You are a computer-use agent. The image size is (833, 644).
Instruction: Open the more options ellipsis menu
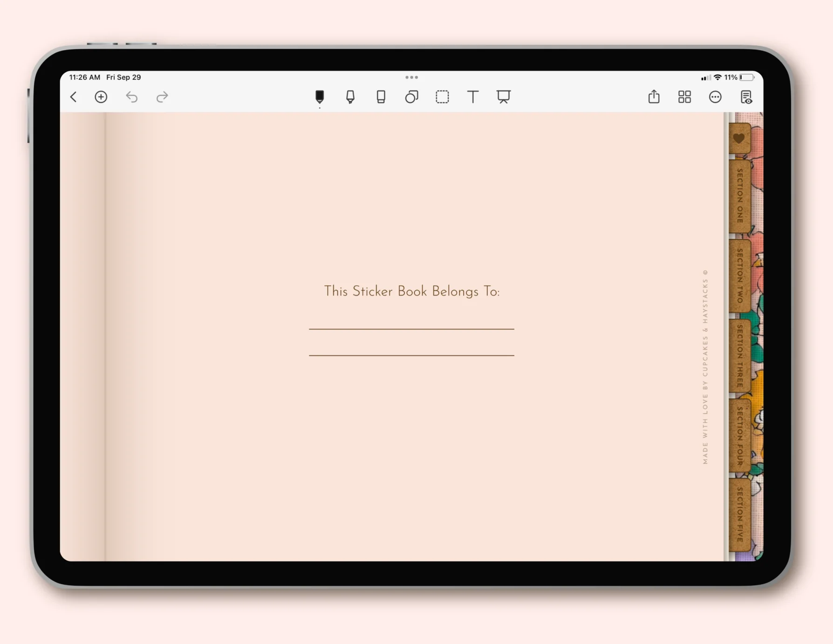pos(715,97)
